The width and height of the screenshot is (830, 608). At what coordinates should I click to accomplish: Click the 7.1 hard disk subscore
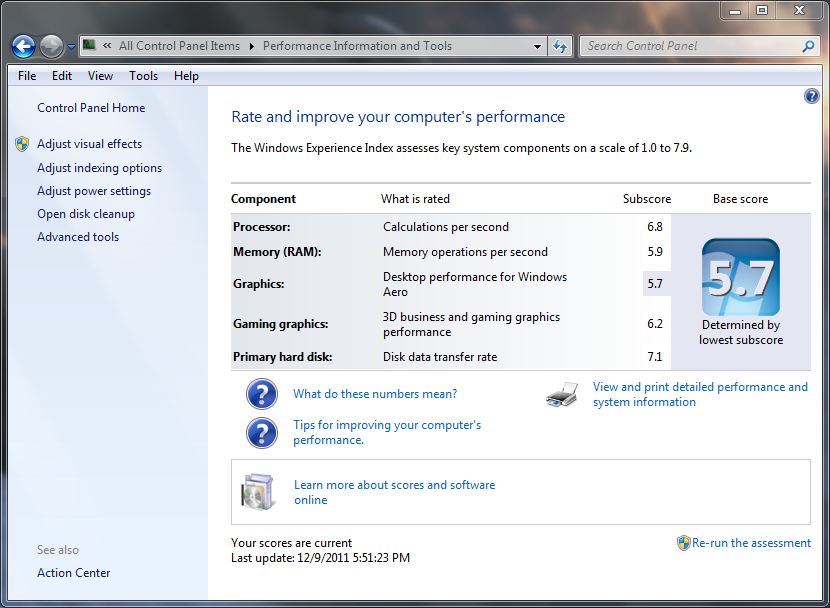coord(655,357)
